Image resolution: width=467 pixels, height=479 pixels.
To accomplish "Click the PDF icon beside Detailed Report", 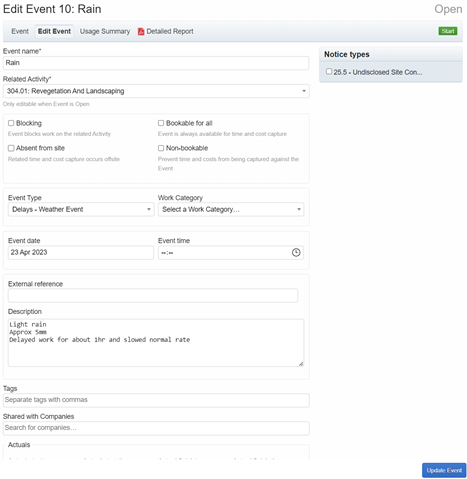I will [141, 31].
